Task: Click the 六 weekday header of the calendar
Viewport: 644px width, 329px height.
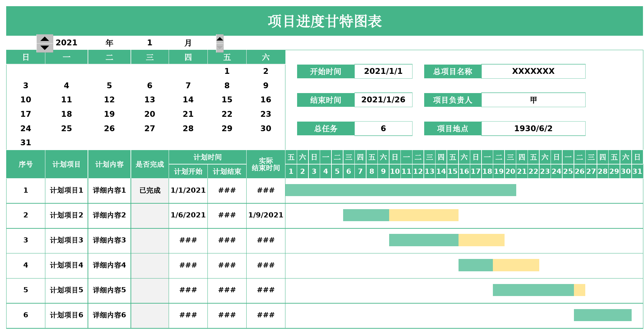Action: click(x=266, y=57)
